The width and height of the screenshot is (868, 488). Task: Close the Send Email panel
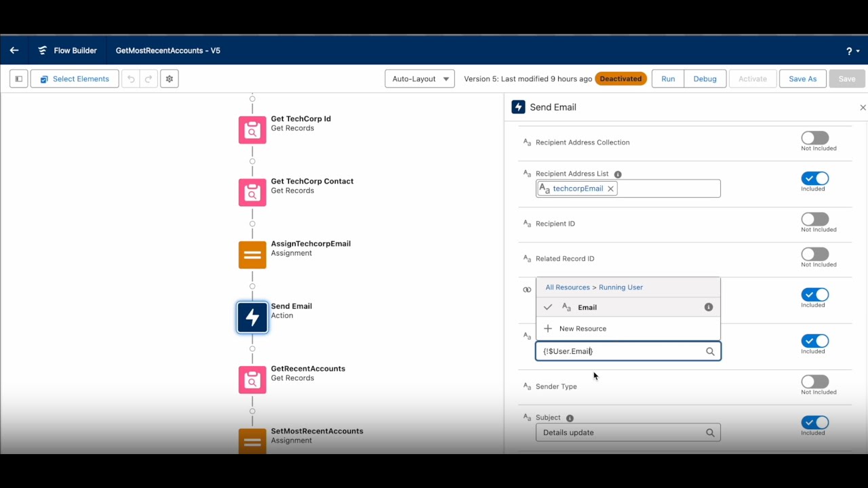coord(863,107)
